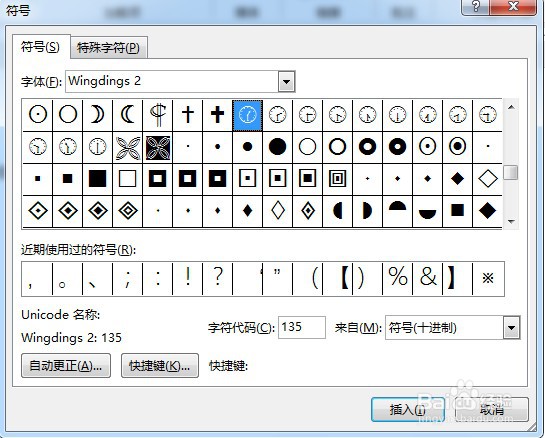Choose the thin cross symbol
This screenshot has height=438, width=545.
(188, 114)
